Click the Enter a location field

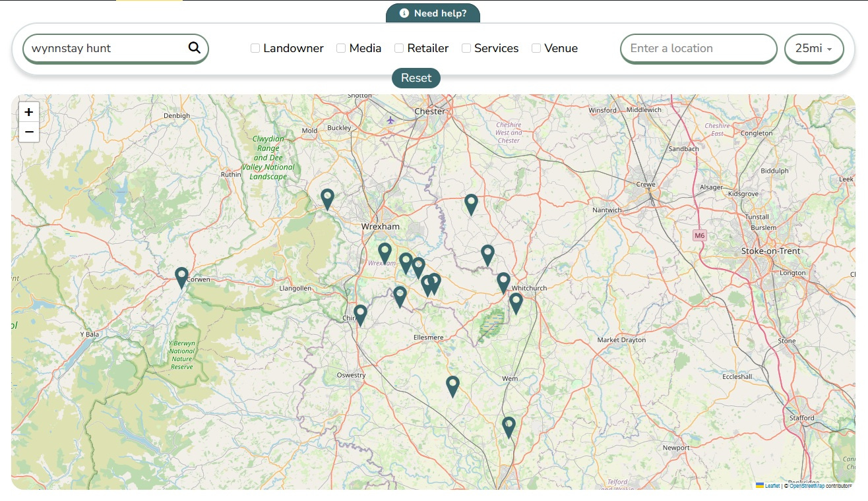tap(698, 48)
